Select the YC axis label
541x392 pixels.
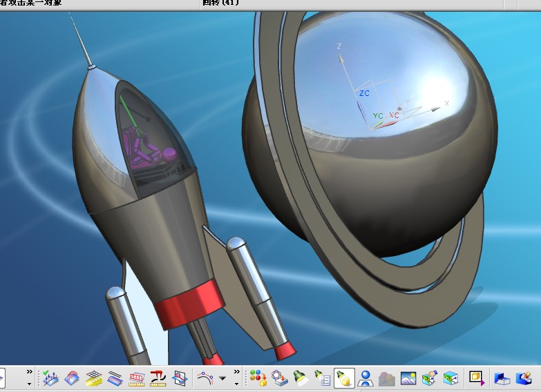[x=378, y=116]
